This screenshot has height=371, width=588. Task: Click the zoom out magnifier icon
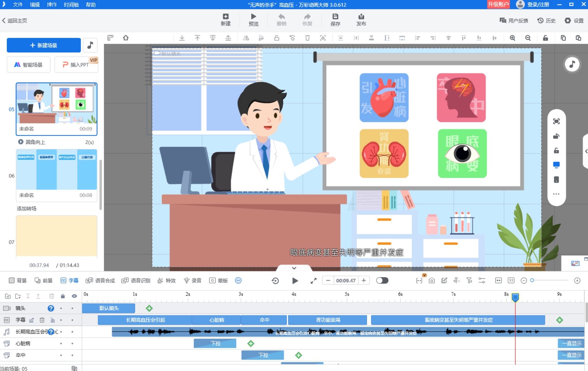click(x=528, y=38)
